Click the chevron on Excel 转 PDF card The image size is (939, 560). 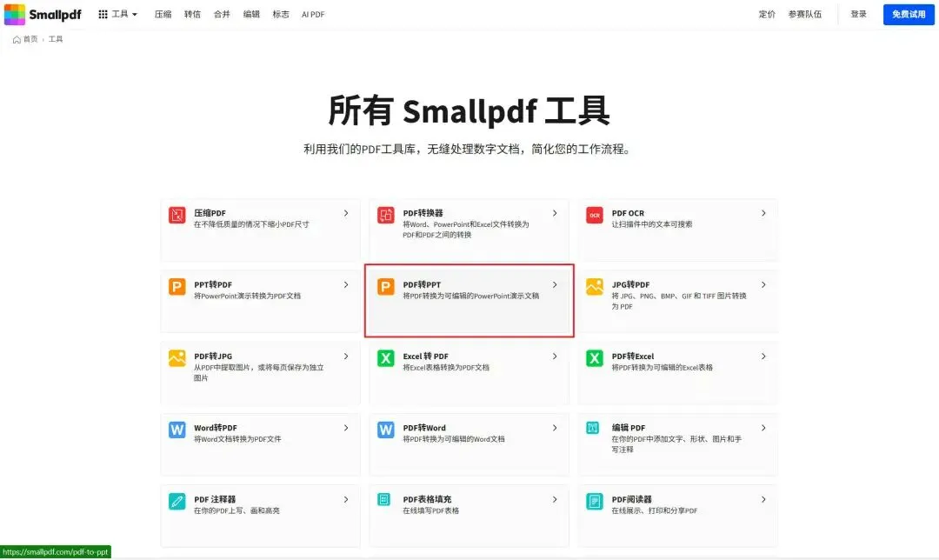tap(555, 357)
